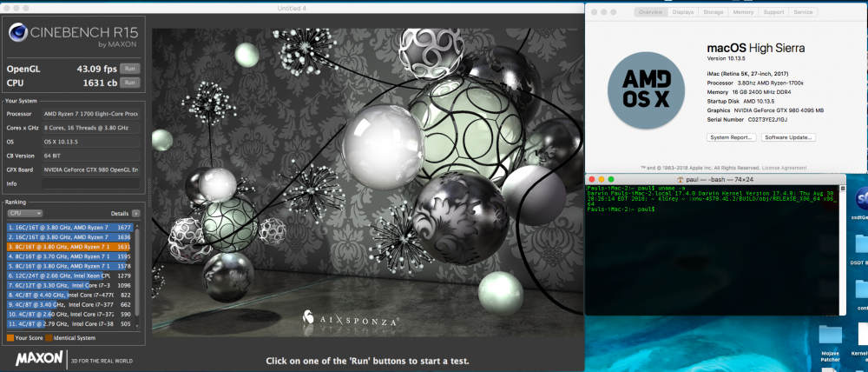Click the rendered Cinebench scene image
This screenshot has width=868, height=372.
click(367, 183)
